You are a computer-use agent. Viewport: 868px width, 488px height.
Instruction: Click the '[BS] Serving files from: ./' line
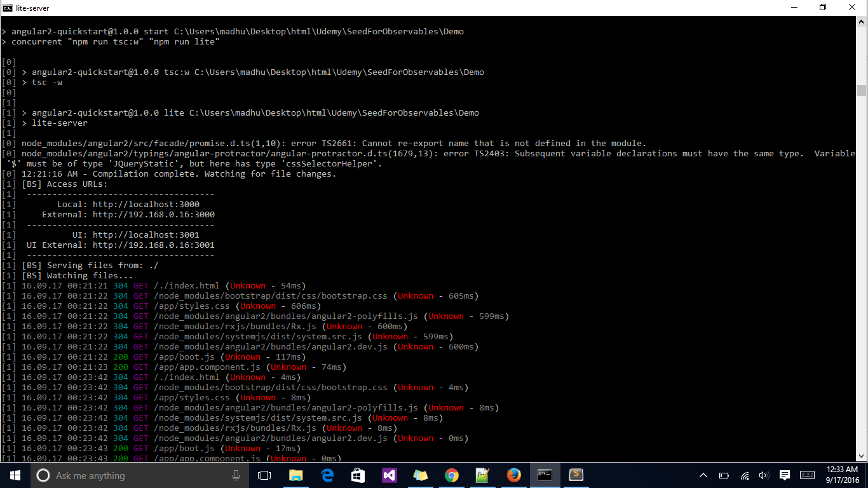pos(90,266)
